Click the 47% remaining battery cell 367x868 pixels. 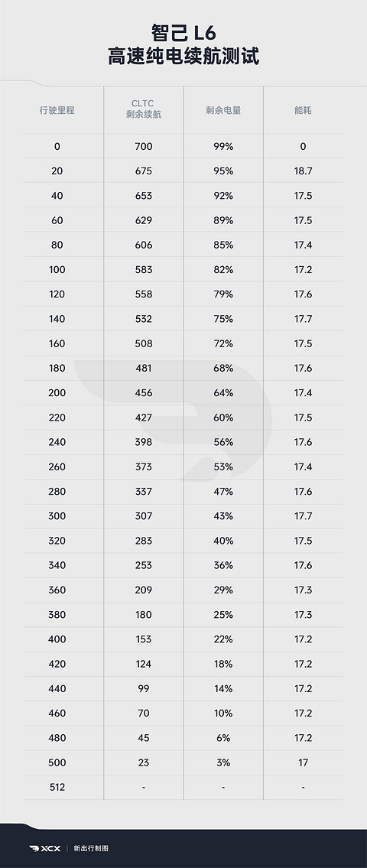pyautogui.click(x=223, y=491)
